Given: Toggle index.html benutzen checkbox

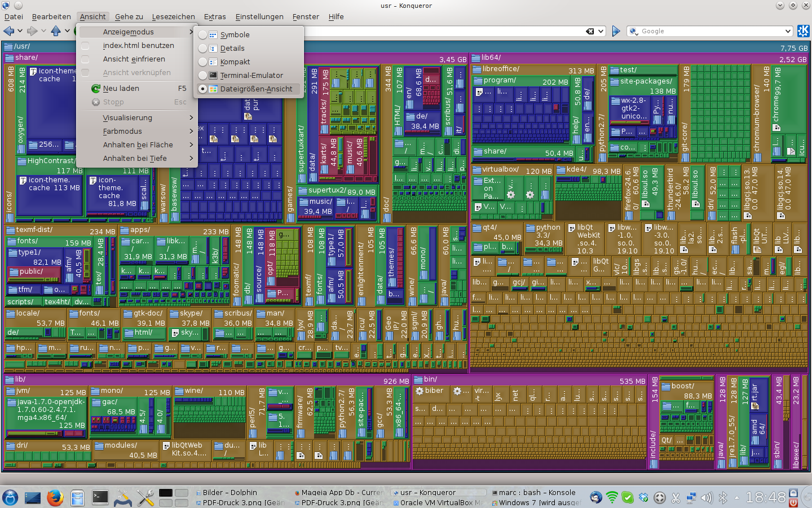Looking at the screenshot, I should click(86, 46).
